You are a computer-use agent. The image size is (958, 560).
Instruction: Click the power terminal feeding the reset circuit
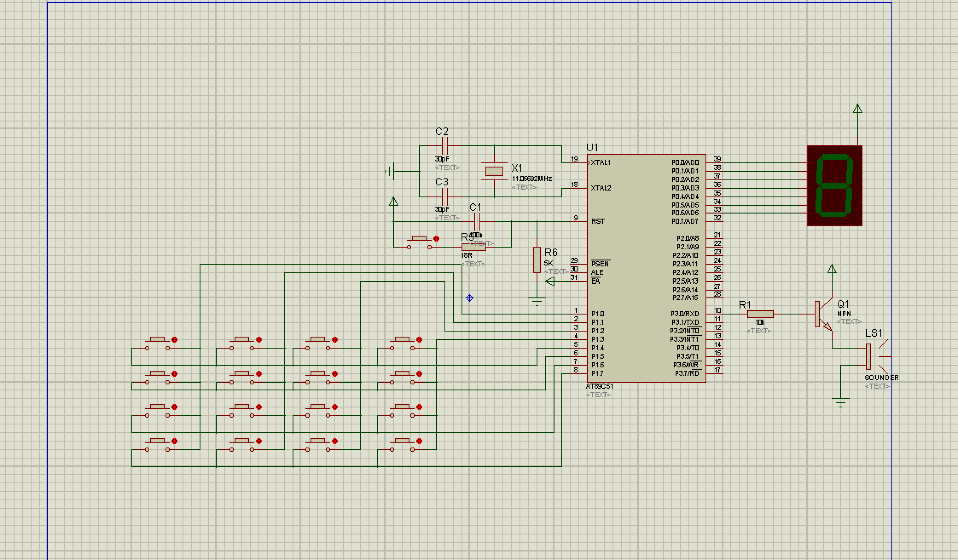(394, 202)
